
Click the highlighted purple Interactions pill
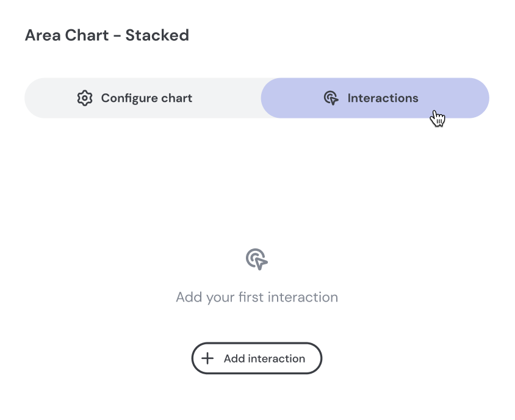[375, 98]
